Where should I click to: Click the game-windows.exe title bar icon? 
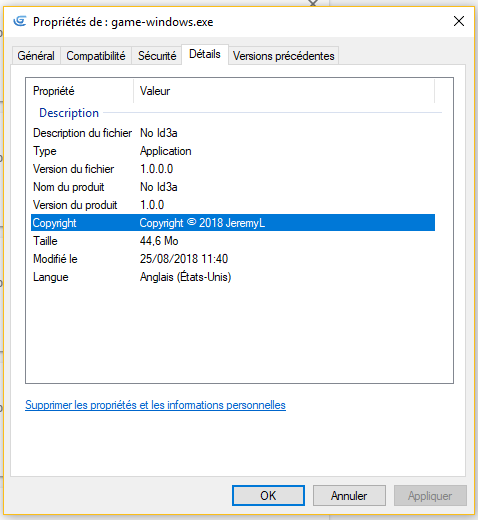click(x=20, y=21)
